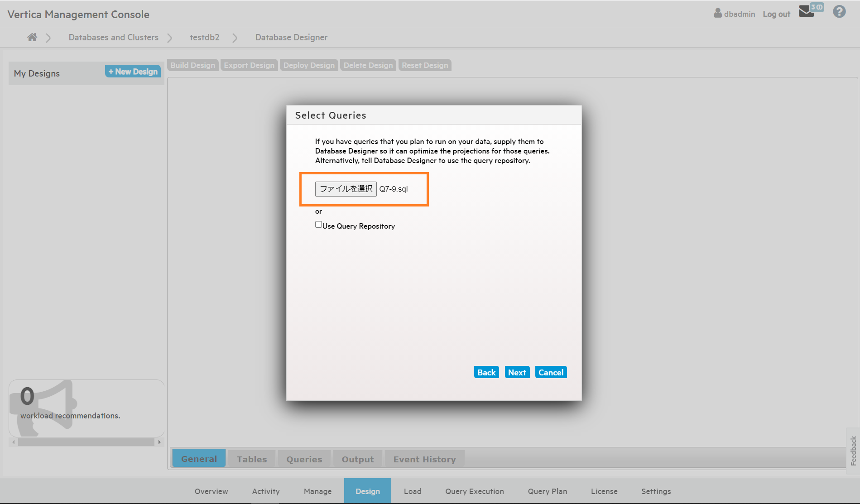Viewport: 860px width, 504px height.
Task: Switch to the Queries tab
Action: coord(304,459)
